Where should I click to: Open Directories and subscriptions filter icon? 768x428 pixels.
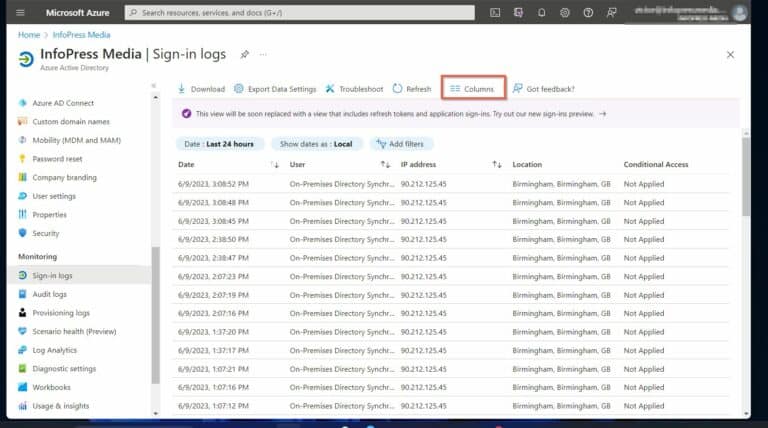(518, 13)
